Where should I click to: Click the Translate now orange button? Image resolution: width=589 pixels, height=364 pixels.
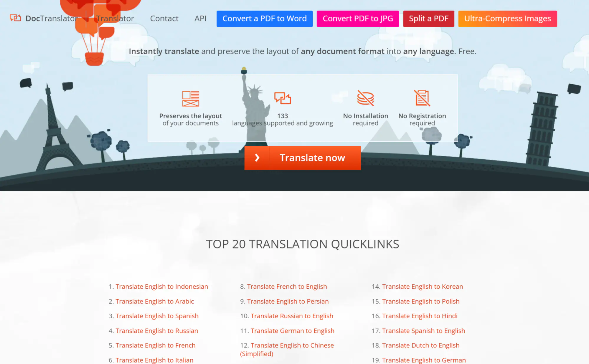click(x=303, y=157)
